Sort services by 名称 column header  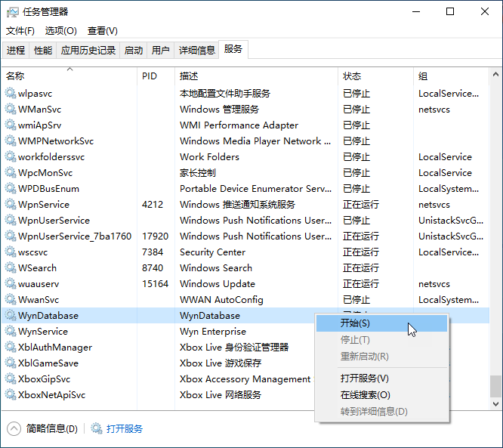(15, 76)
